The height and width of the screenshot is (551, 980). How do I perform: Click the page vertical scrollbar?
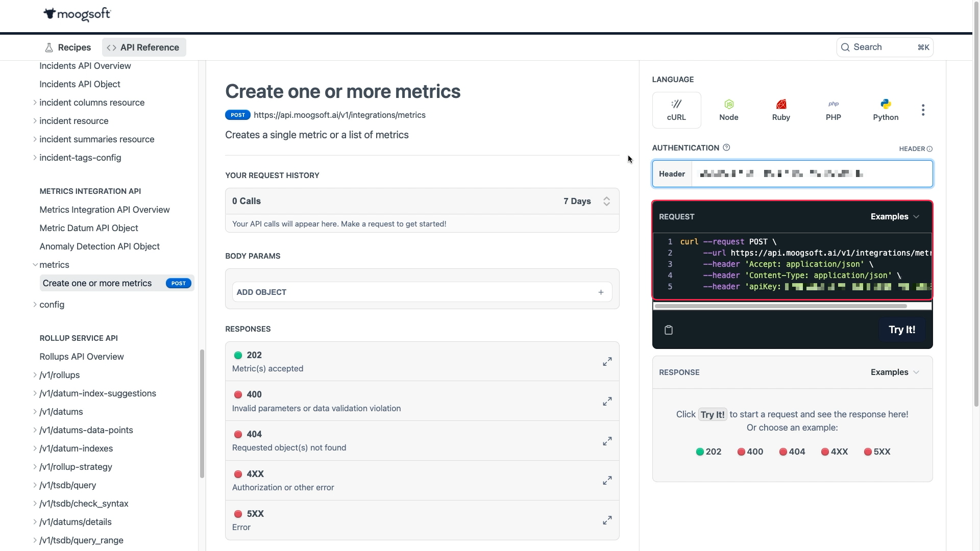pos(976,204)
